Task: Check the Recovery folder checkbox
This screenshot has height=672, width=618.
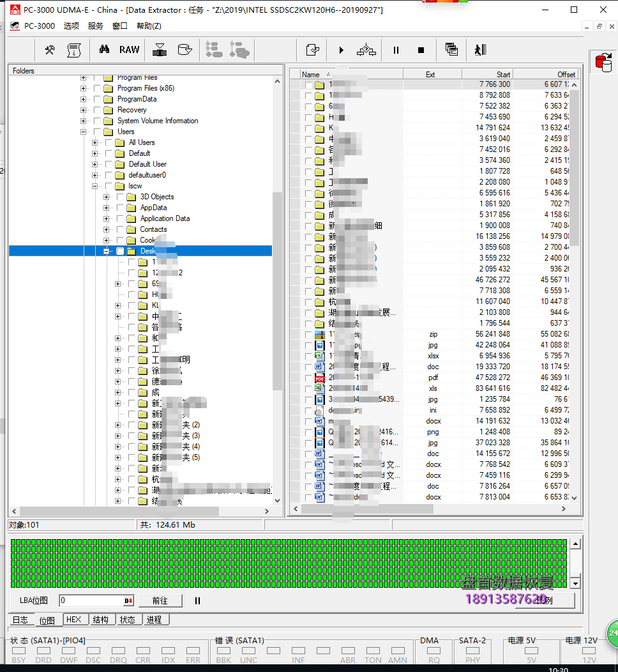Action: [97, 110]
